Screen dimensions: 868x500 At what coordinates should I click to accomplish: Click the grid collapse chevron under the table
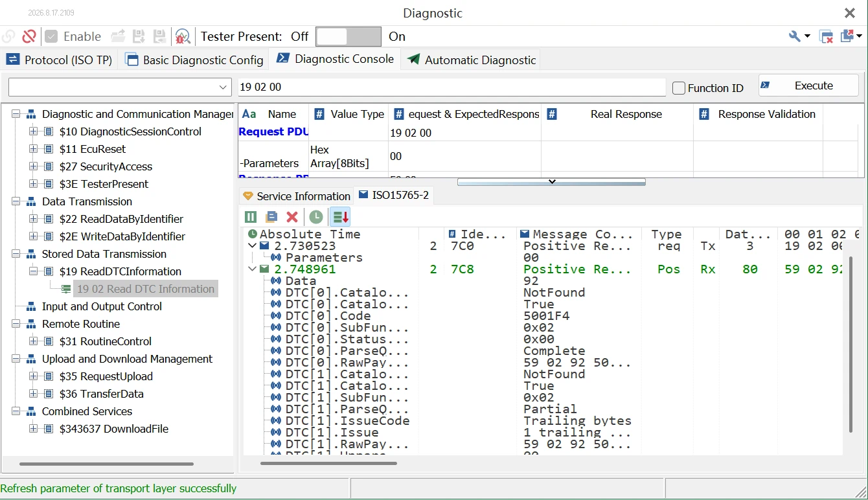551,182
